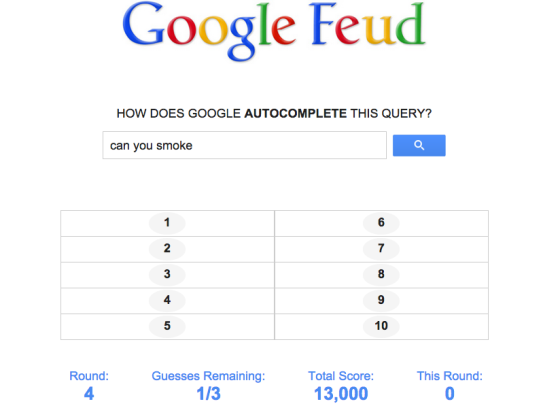Click answer slot number 5
Image resolution: width=560 pixels, height=406 pixels.
click(x=167, y=326)
